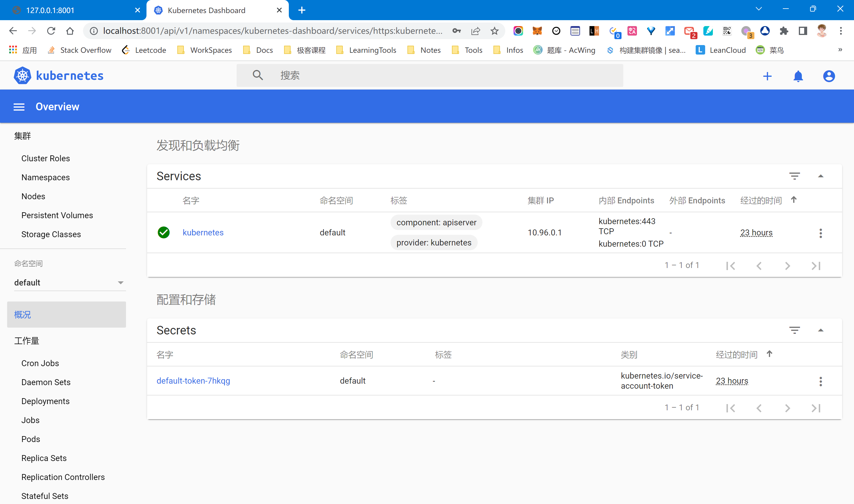854x504 pixels.
Task: Click the browser address bar URL
Action: [273, 31]
